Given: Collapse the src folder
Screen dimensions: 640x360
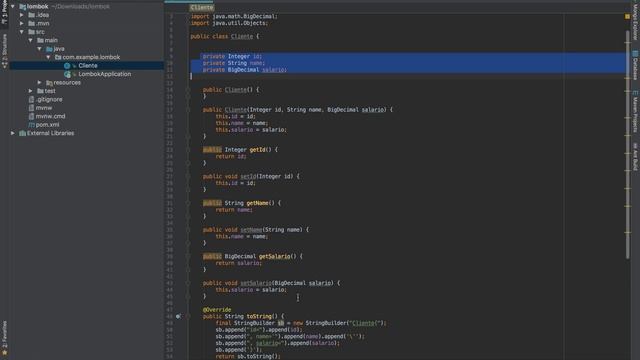Looking at the screenshot, I should [x=22, y=32].
